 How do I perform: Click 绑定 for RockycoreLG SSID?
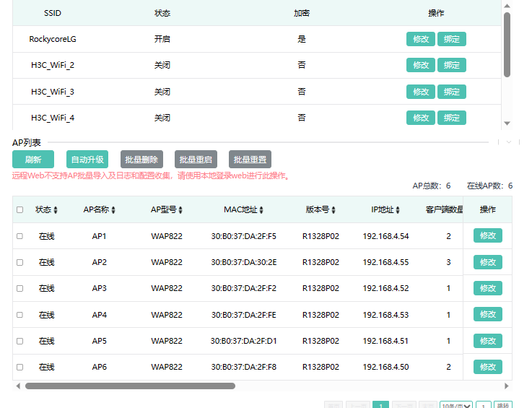(x=452, y=39)
